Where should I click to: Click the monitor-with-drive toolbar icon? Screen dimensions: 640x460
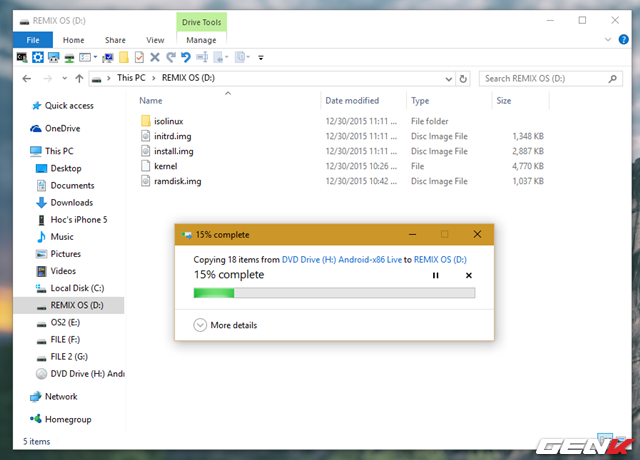tap(53, 58)
